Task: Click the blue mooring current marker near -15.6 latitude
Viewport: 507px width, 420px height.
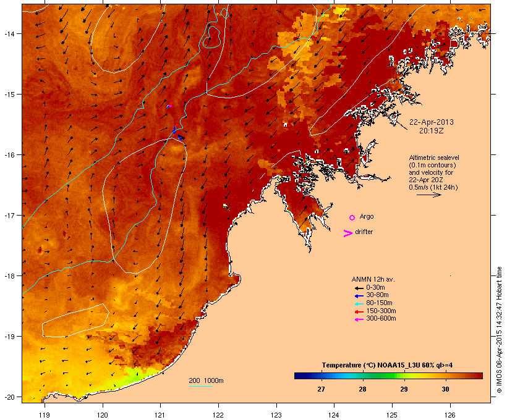Action: tap(174, 130)
